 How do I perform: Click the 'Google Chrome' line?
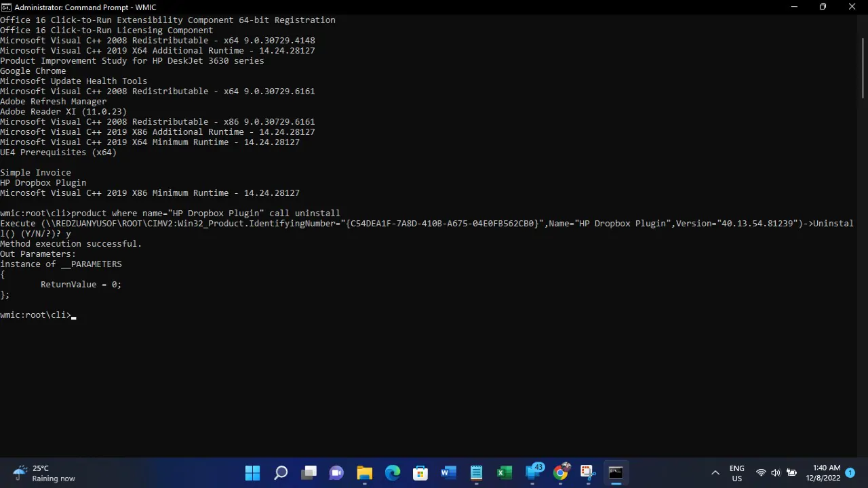pos(33,71)
